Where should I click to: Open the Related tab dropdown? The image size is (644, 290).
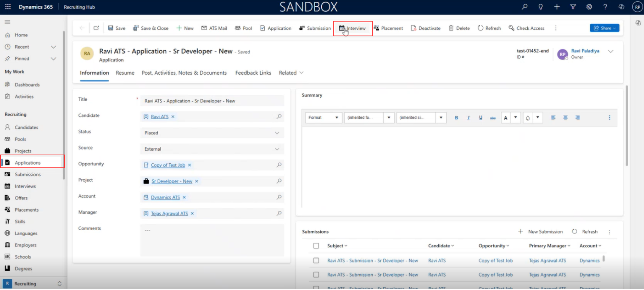pos(291,73)
